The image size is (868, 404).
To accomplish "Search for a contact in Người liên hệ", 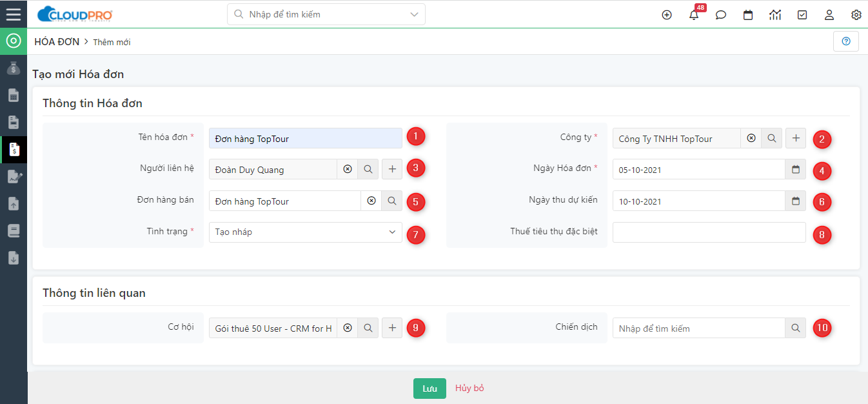I will pos(368,169).
